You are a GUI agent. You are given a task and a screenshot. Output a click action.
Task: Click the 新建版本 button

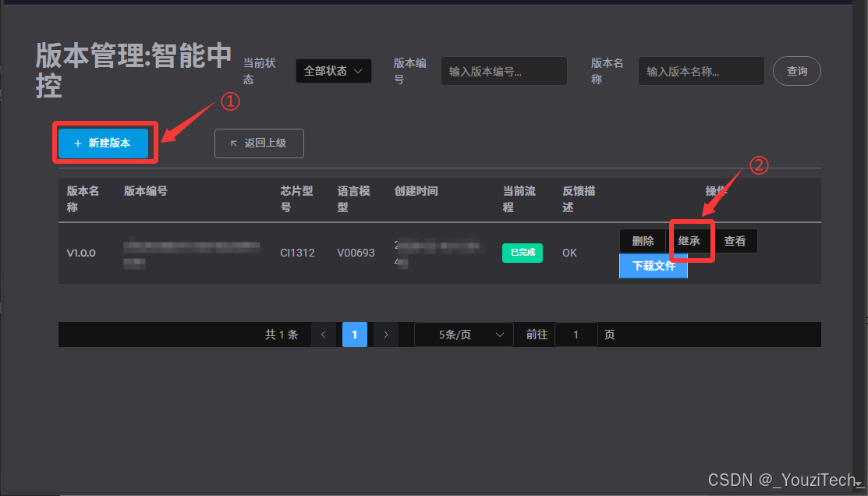pos(103,143)
